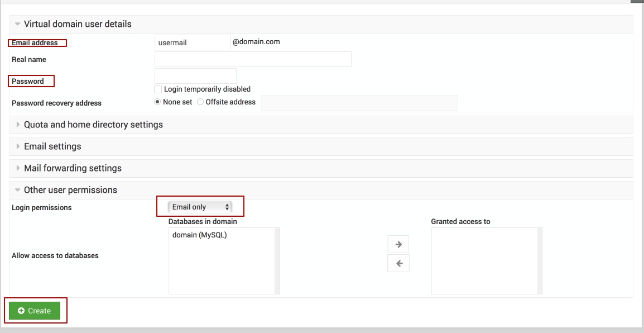Click the Email address input field
The height and width of the screenshot is (333, 644).
tap(192, 42)
